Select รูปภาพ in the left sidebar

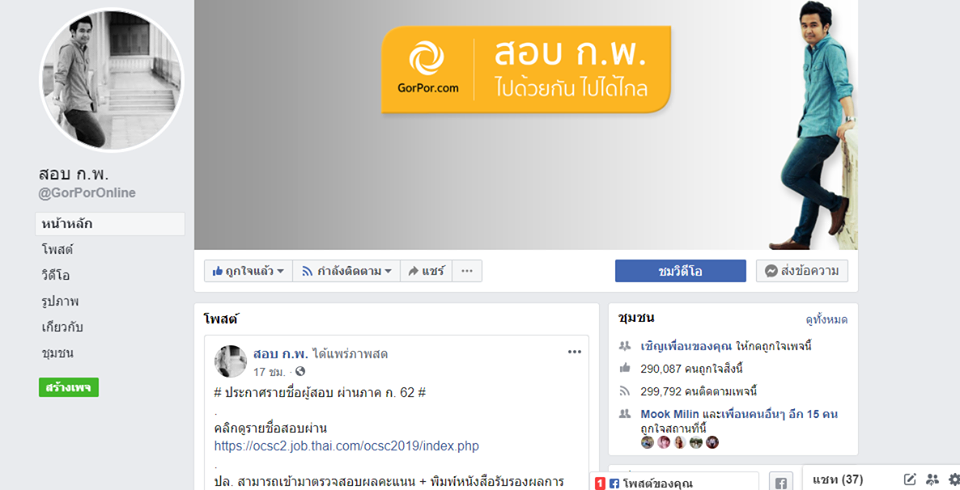[60, 301]
